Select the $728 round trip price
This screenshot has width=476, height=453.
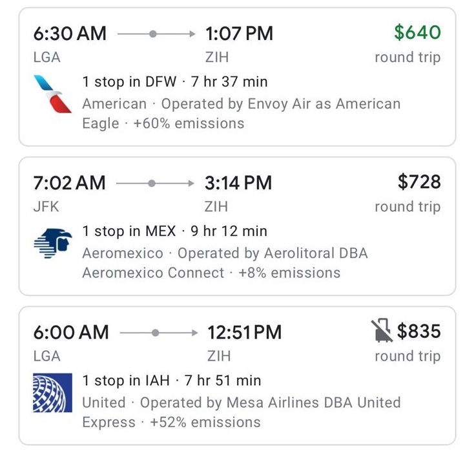point(419,182)
